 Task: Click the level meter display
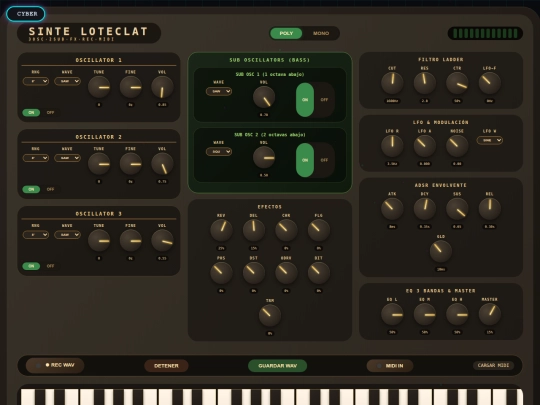point(485,33)
